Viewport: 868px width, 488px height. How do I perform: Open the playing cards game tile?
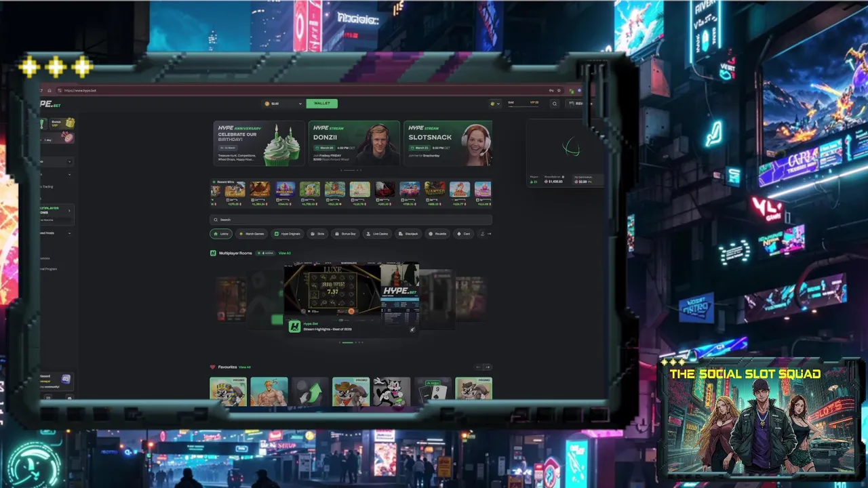coord(433,392)
